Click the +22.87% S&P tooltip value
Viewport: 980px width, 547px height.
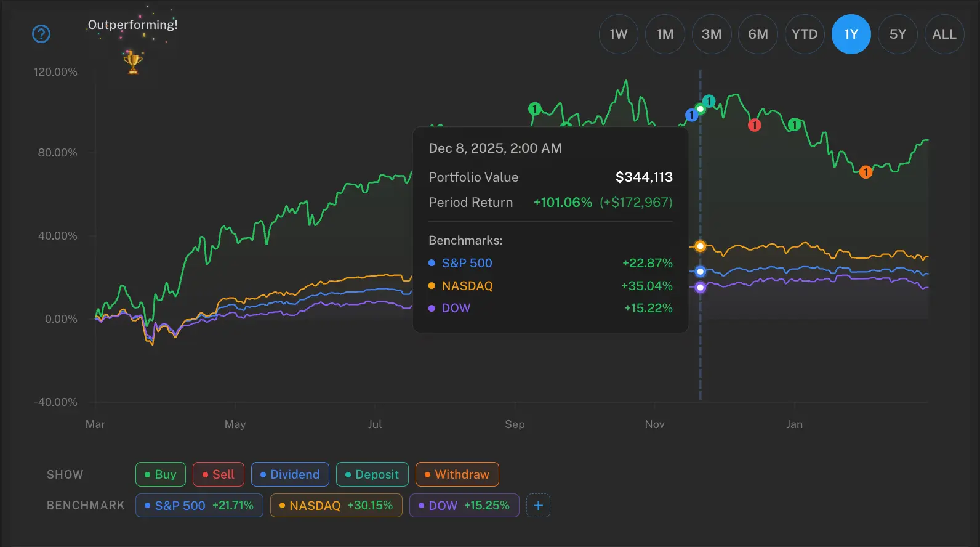point(647,263)
